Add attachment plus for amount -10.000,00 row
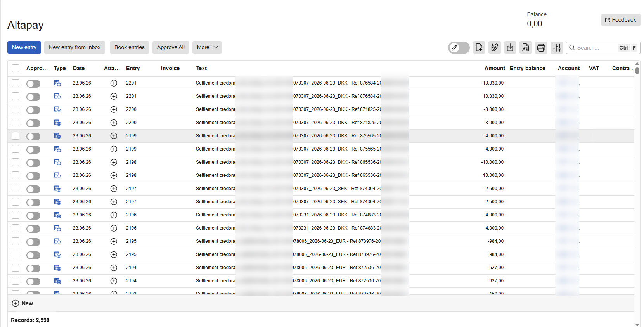Screen dimensions: 644x327 coord(114,162)
